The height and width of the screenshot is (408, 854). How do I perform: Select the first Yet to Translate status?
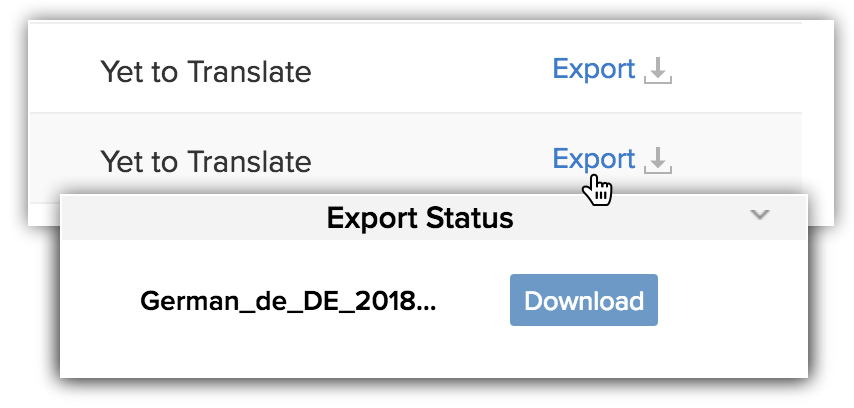click(206, 71)
